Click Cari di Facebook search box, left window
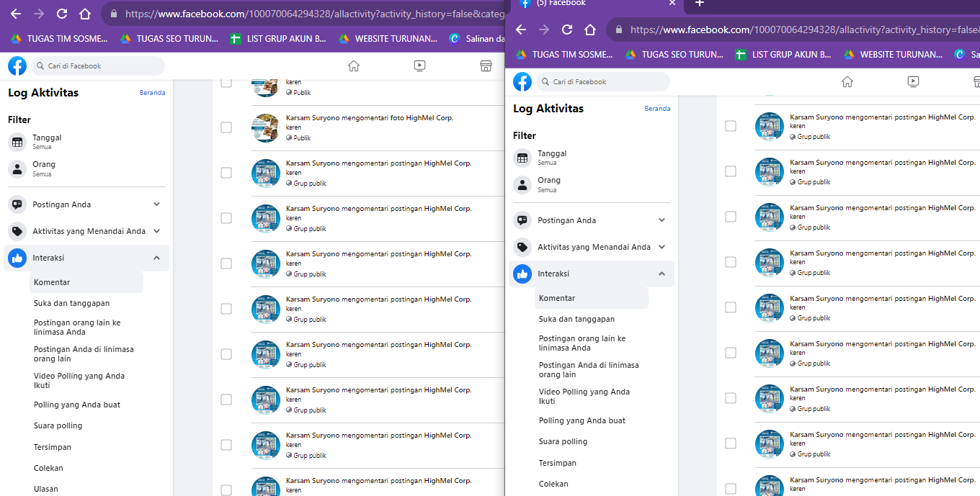The image size is (980, 496). click(98, 66)
